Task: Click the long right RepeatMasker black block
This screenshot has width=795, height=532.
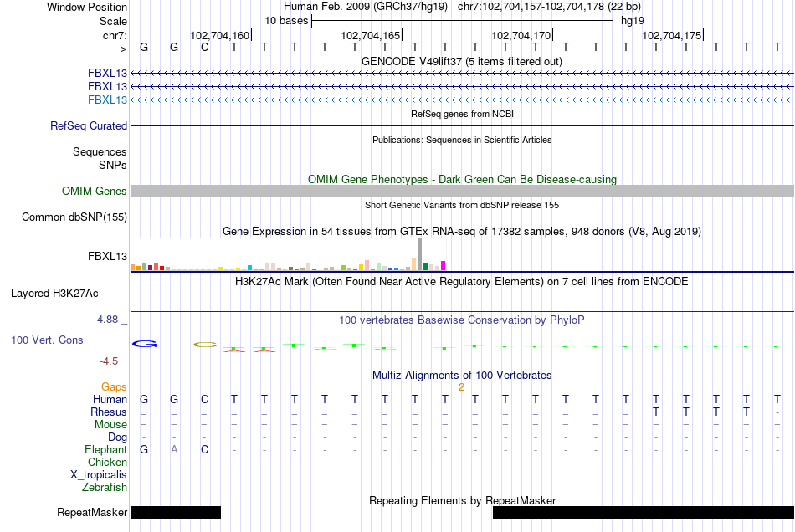Action: click(644, 512)
